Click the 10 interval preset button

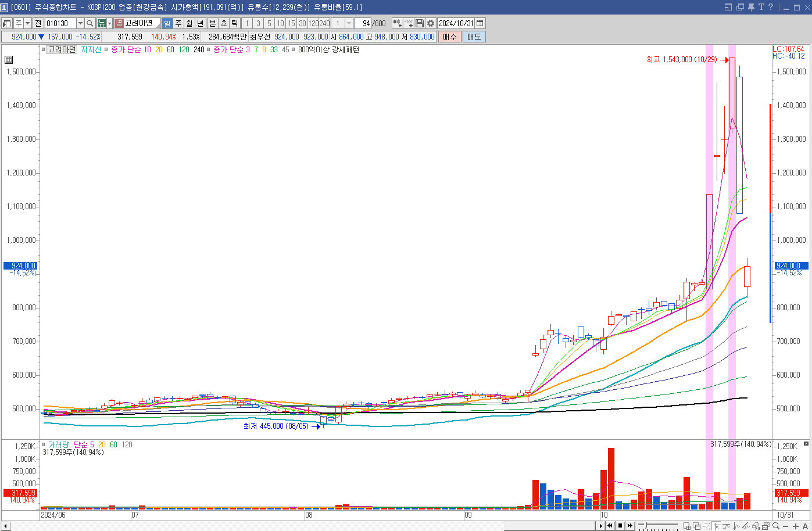tap(280, 23)
